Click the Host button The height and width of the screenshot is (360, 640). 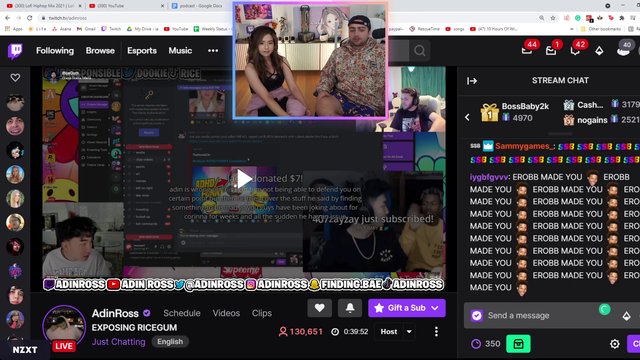pos(389,332)
